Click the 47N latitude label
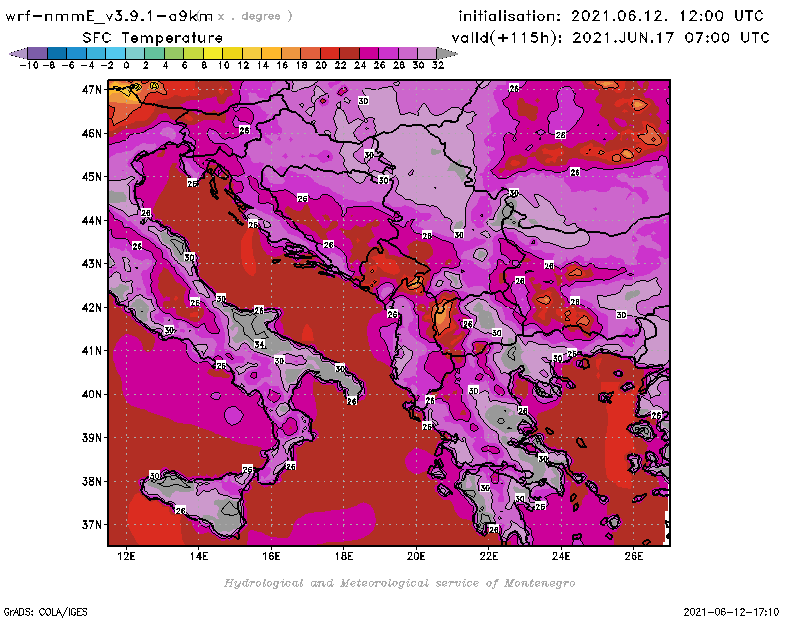The width and height of the screenshot is (800, 618). click(92, 90)
